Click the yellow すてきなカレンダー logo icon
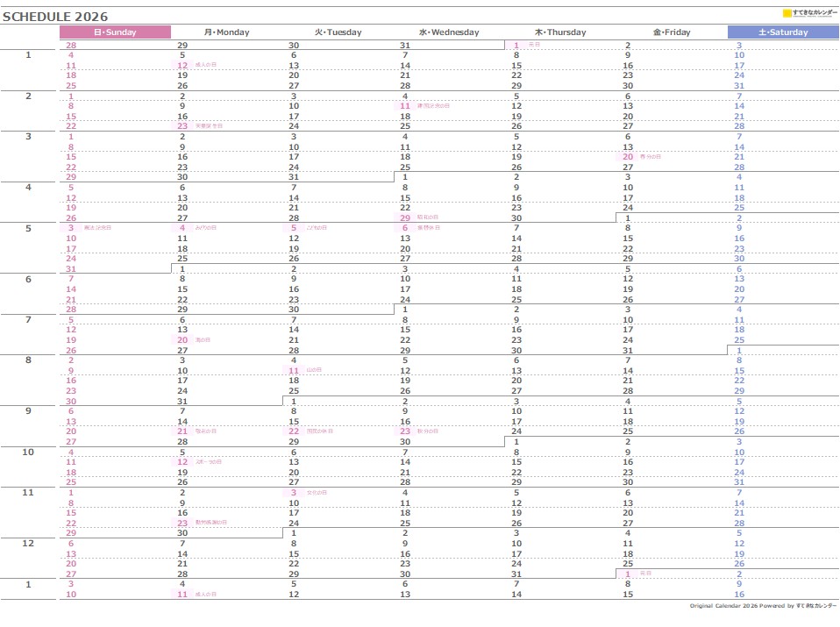 (787, 12)
